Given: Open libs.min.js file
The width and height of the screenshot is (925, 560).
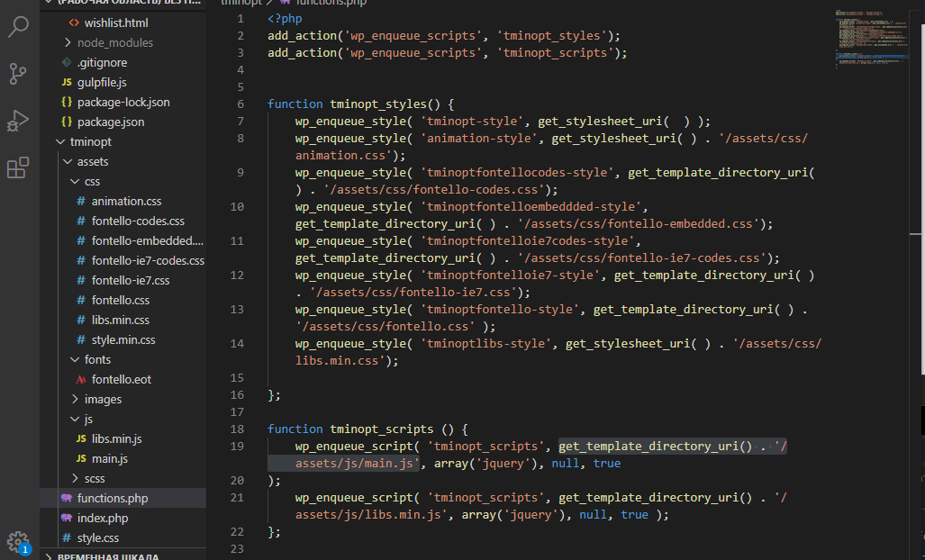Looking at the screenshot, I should pyautogui.click(x=117, y=439).
